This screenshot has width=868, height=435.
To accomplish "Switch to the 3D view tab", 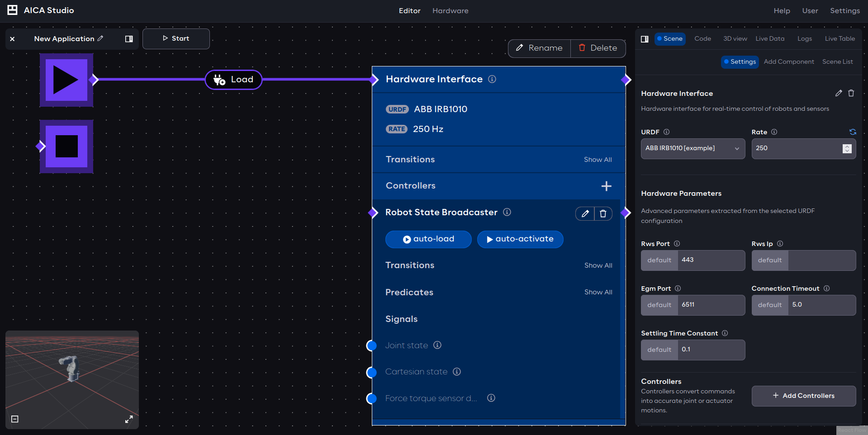I will click(735, 39).
